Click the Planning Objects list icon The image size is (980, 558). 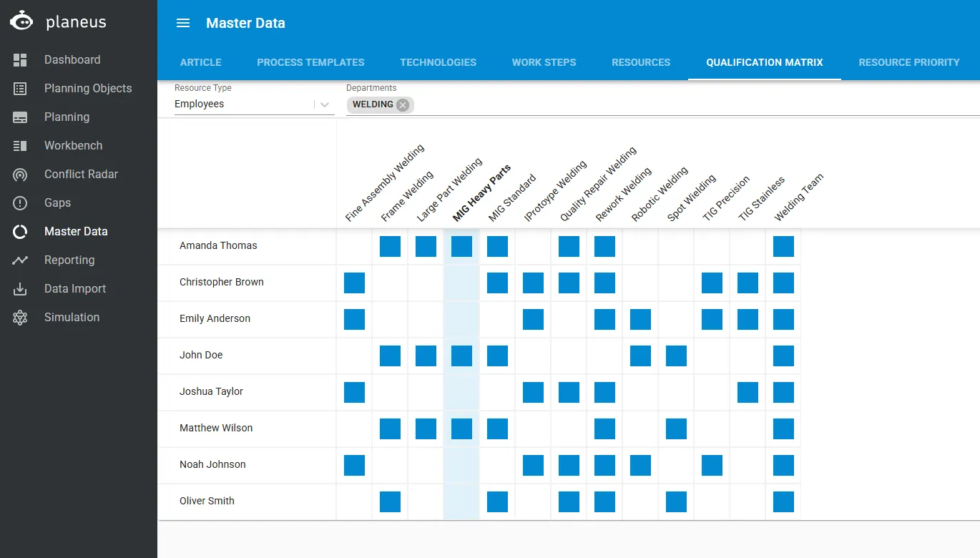point(20,89)
